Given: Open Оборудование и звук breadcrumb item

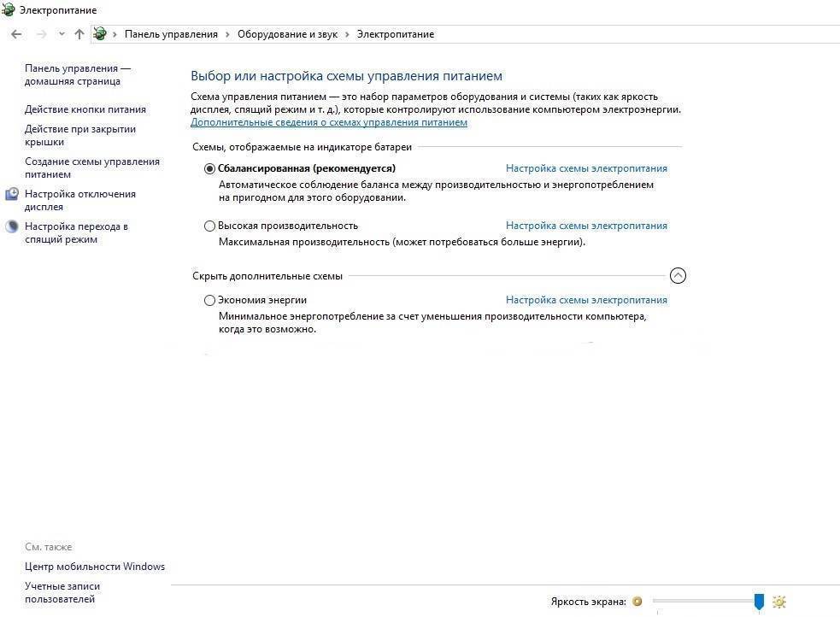Looking at the screenshot, I should 287,34.
